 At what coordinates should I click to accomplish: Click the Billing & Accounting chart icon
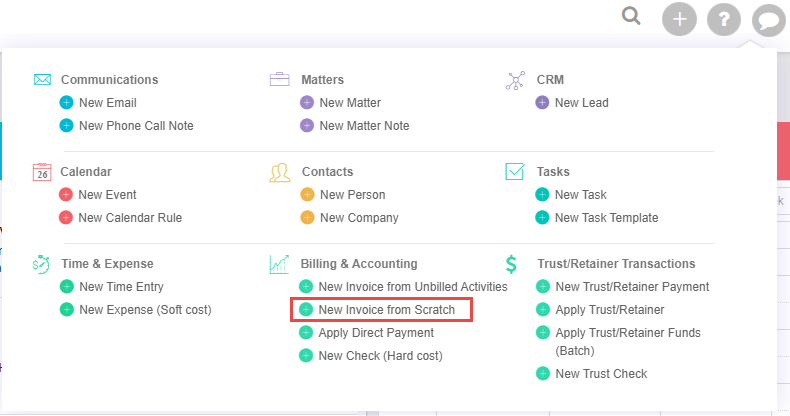pos(279,264)
